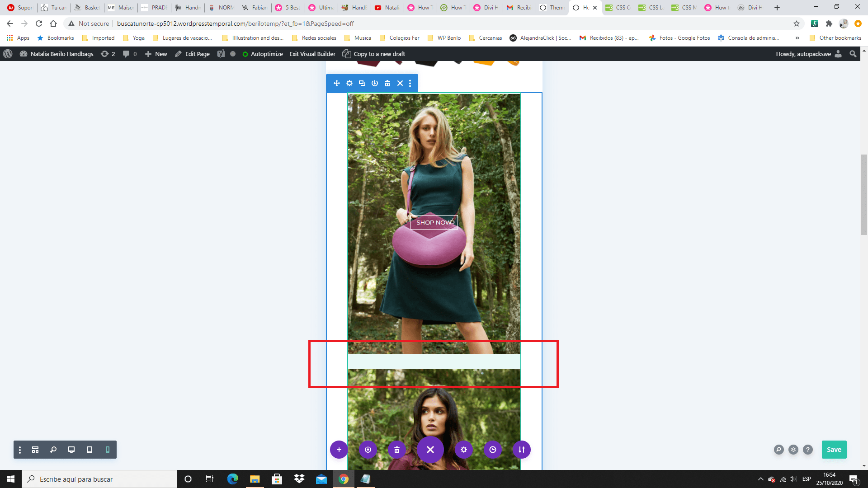This screenshot has width=868, height=488.
Task: Open page settings purple gear button
Action: coord(464,450)
